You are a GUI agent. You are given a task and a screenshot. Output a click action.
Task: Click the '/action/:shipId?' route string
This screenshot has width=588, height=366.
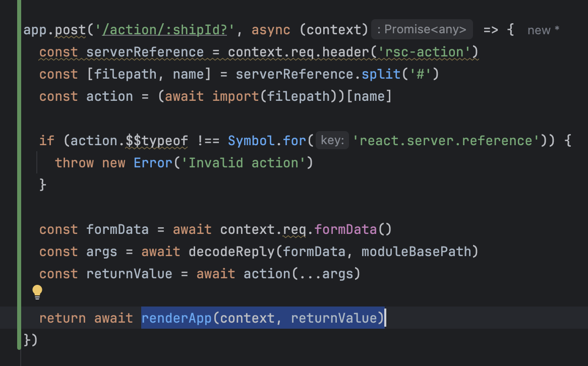pyautogui.click(x=164, y=30)
